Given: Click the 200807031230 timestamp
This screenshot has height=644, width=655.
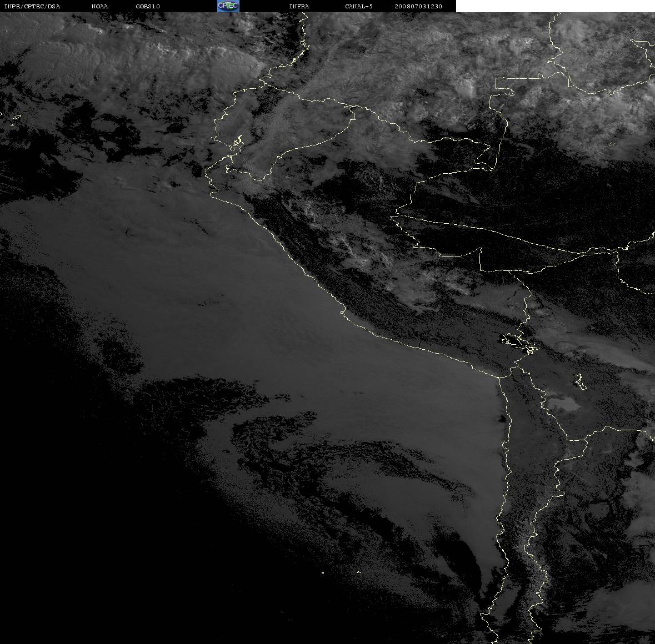Looking at the screenshot, I should click(418, 6).
